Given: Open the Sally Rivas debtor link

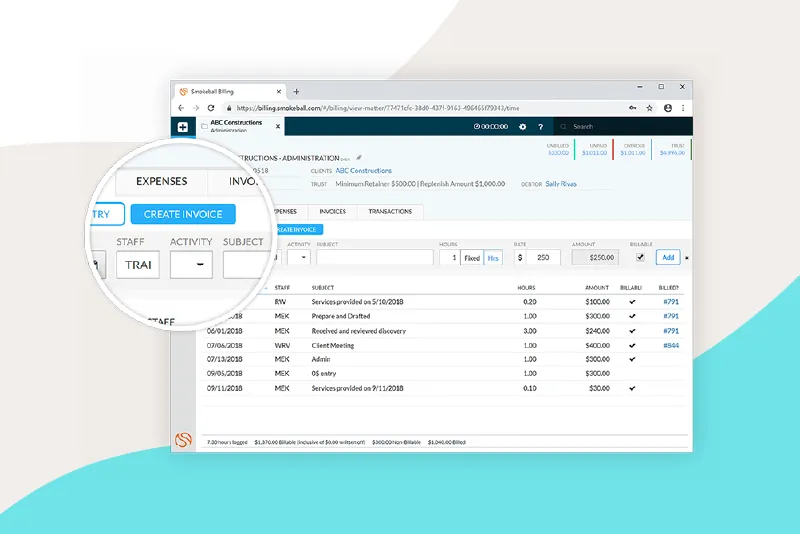Looking at the screenshot, I should [561, 184].
